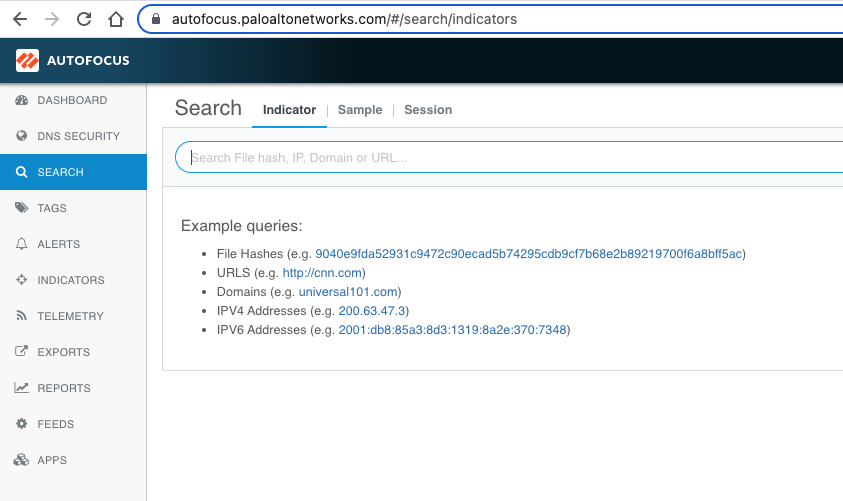The width and height of the screenshot is (843, 501).
Task: Click the Search magnifier sidebar icon
Action: [22, 172]
